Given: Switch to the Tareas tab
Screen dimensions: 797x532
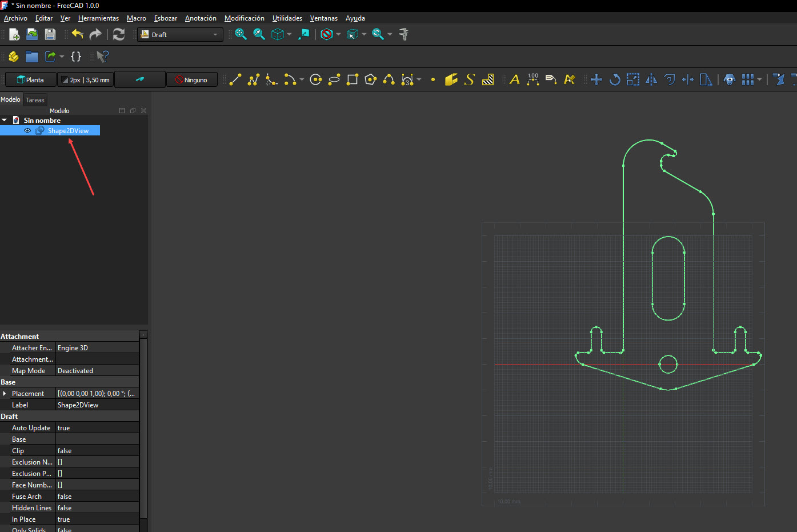Looking at the screenshot, I should click(35, 100).
